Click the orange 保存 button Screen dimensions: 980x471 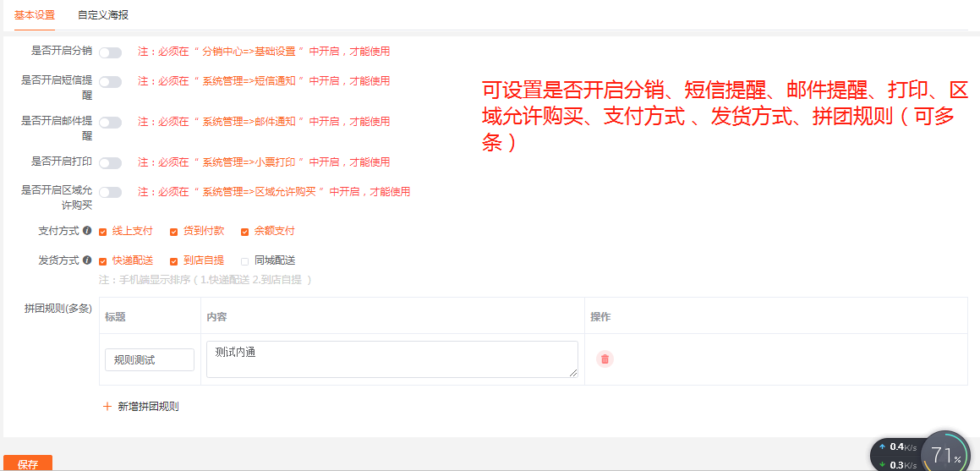point(28,463)
